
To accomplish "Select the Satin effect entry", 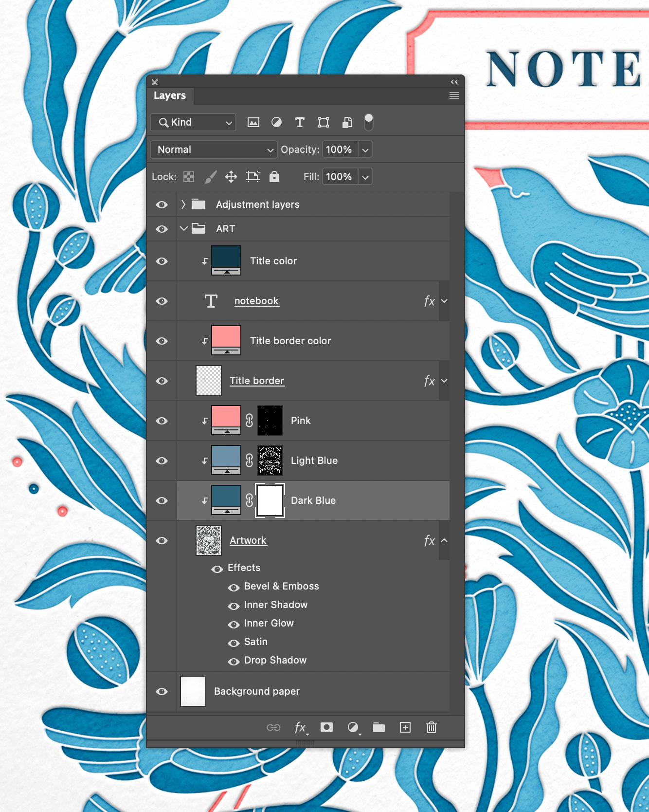I will (256, 642).
